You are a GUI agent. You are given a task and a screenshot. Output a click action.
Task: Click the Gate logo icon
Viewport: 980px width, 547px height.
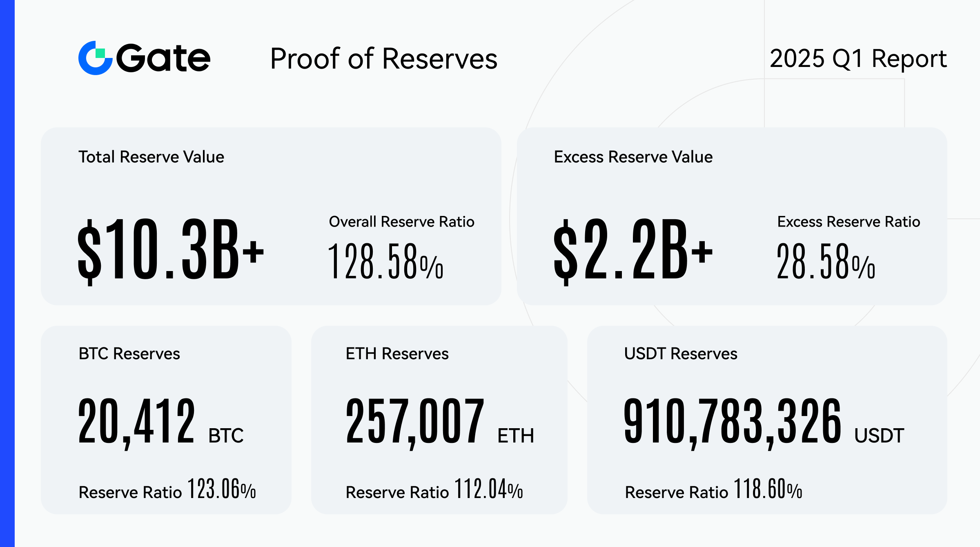point(95,58)
